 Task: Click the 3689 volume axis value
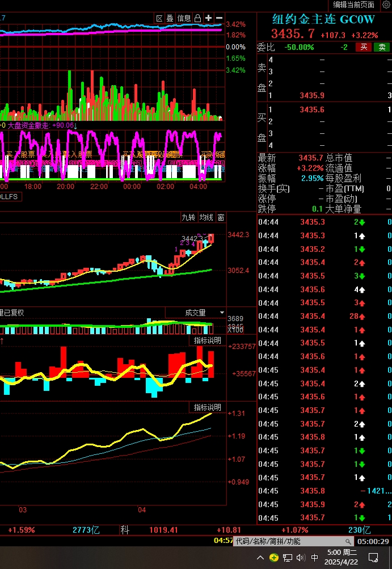[x=235, y=319]
